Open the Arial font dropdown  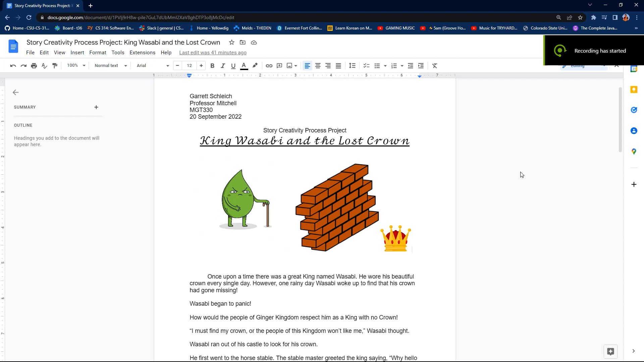(153, 66)
